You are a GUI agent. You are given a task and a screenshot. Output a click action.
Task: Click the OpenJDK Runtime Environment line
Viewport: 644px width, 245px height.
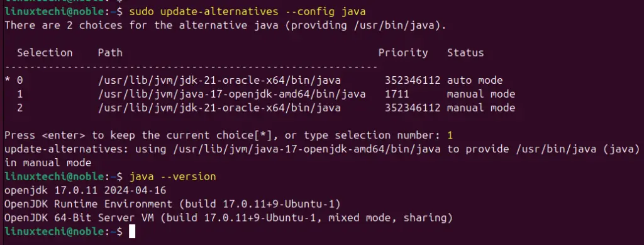click(172, 204)
